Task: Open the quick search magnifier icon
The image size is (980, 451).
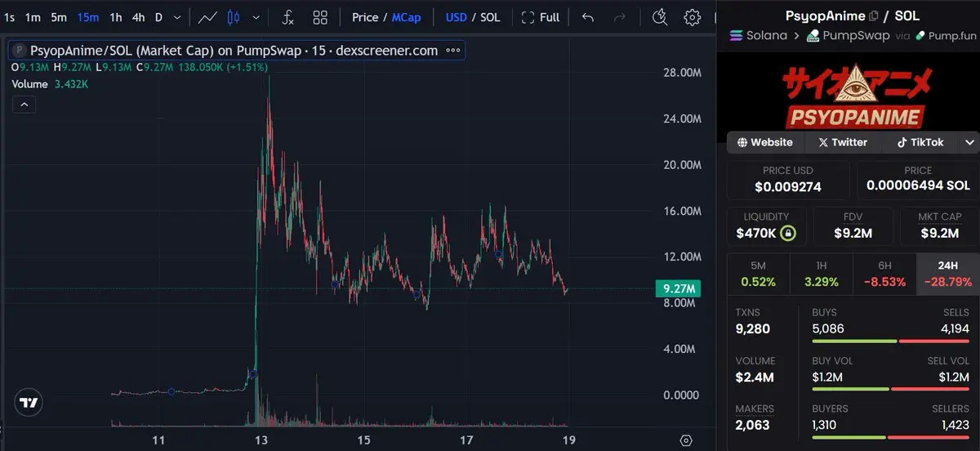Action: [x=661, y=17]
